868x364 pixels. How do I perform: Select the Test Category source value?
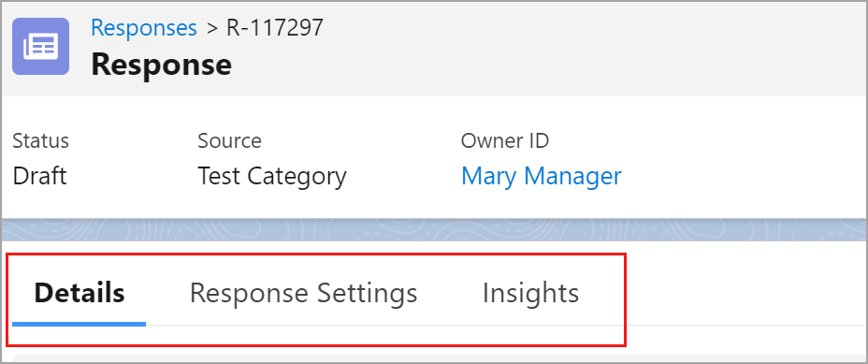[272, 177]
